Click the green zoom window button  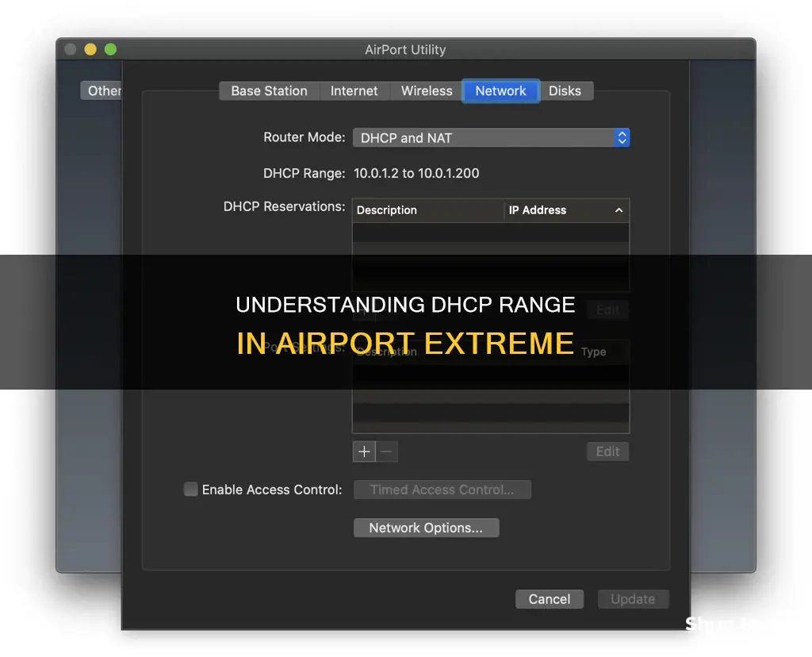coord(110,49)
